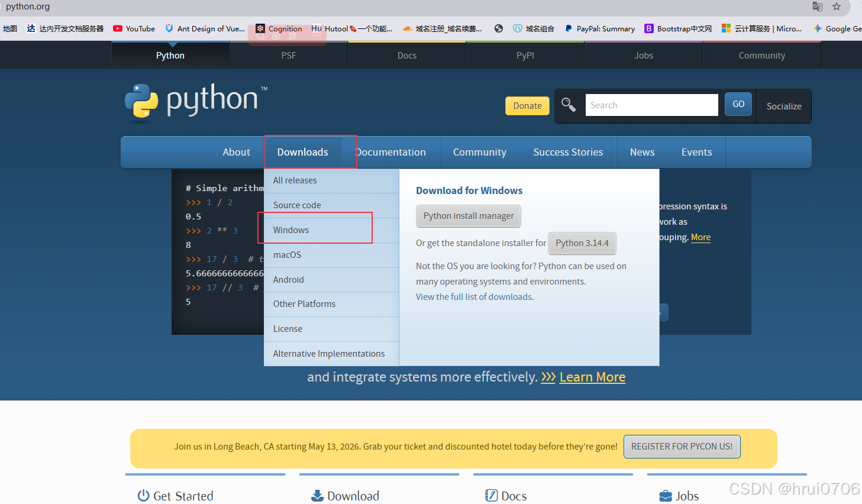Click the Jobs briefcase icon heading
Viewport: 862px width, 504px height.
tap(679, 496)
